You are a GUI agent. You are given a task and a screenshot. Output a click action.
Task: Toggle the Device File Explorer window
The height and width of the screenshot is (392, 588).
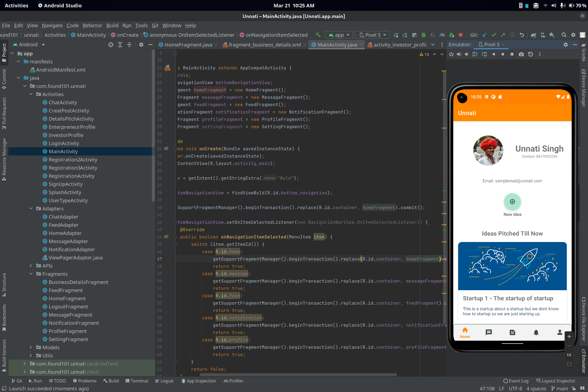584,319
